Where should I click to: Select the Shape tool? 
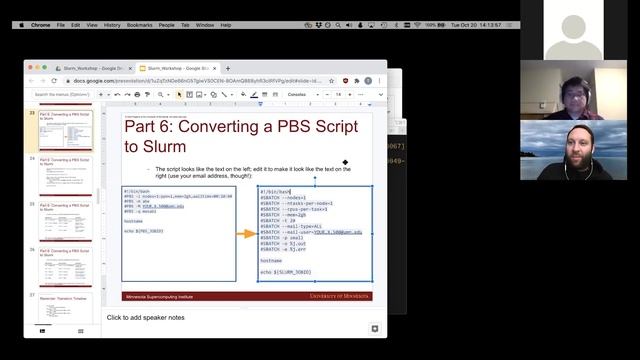(213, 95)
